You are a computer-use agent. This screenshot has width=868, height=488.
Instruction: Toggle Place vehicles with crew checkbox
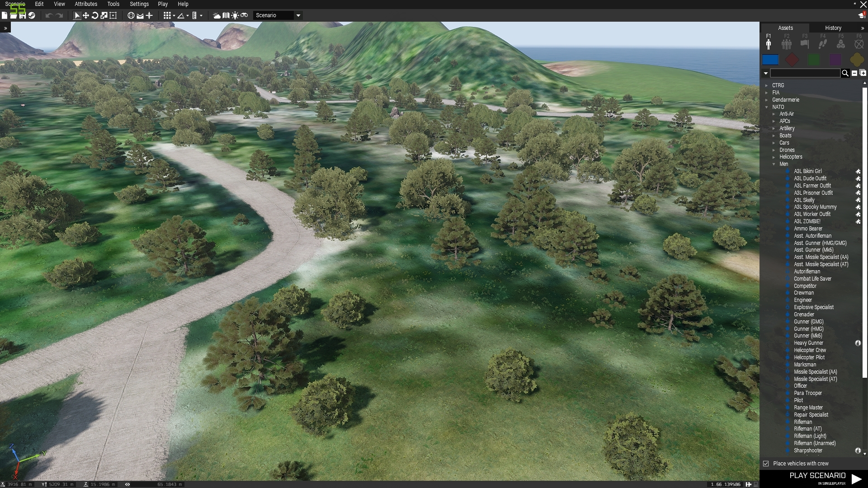pos(766,464)
